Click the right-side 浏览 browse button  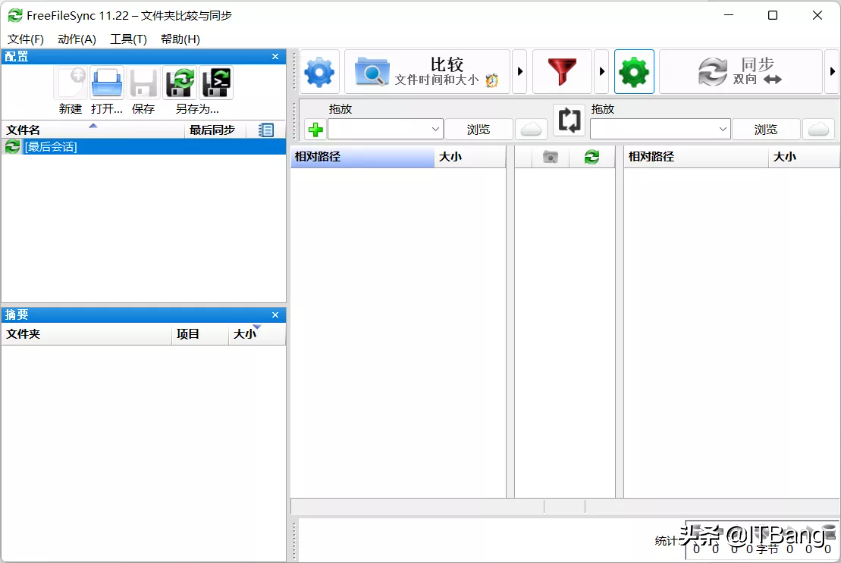pos(766,129)
